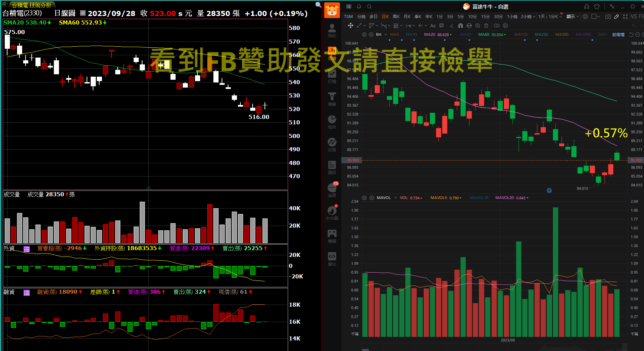The height and width of the screenshot is (351, 644).
Task: Select the line drawing tool
Action: coord(359,26)
